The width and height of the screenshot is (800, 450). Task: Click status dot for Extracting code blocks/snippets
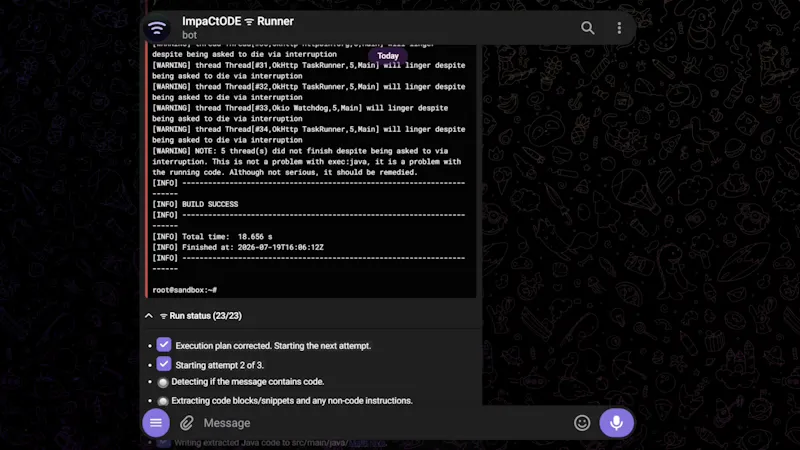click(x=163, y=401)
